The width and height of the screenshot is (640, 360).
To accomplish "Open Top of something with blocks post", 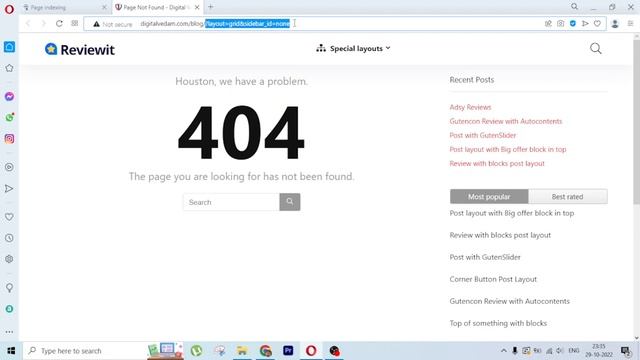I will tap(498, 323).
